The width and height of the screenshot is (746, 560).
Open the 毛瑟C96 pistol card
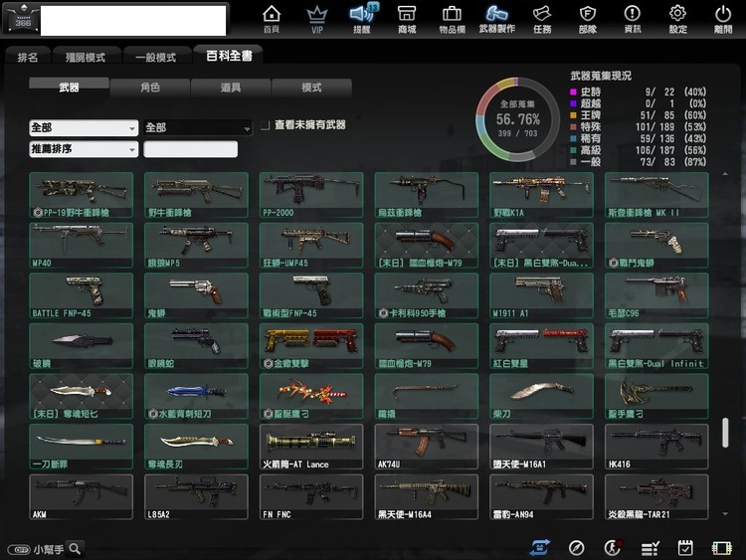(x=656, y=295)
